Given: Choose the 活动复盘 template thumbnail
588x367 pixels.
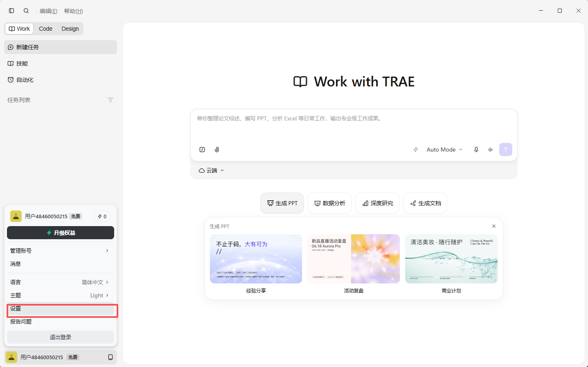Looking at the screenshot, I should [x=354, y=259].
